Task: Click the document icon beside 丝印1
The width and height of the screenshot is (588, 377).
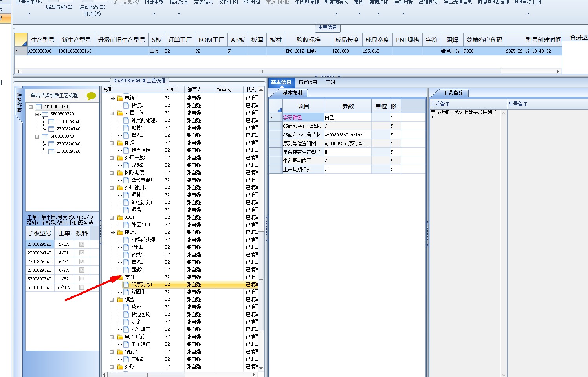Action: click(x=126, y=247)
